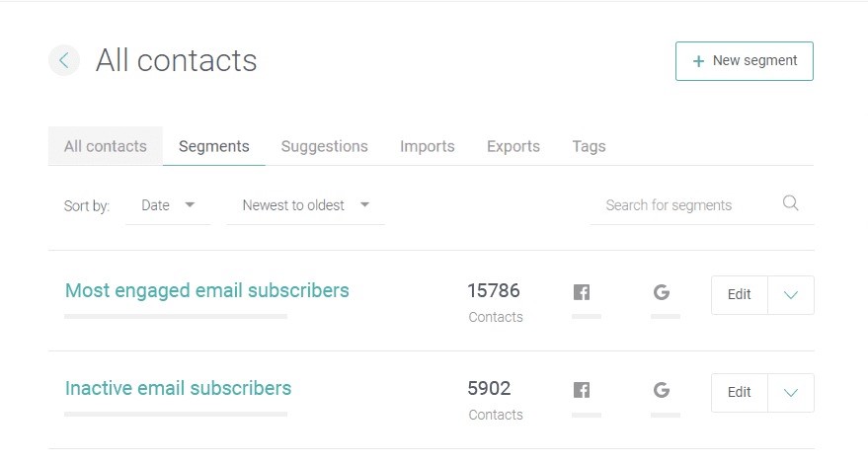The width and height of the screenshot is (868, 464).
Task: Open the Newest to oldest order dropdown
Action: [x=305, y=205]
